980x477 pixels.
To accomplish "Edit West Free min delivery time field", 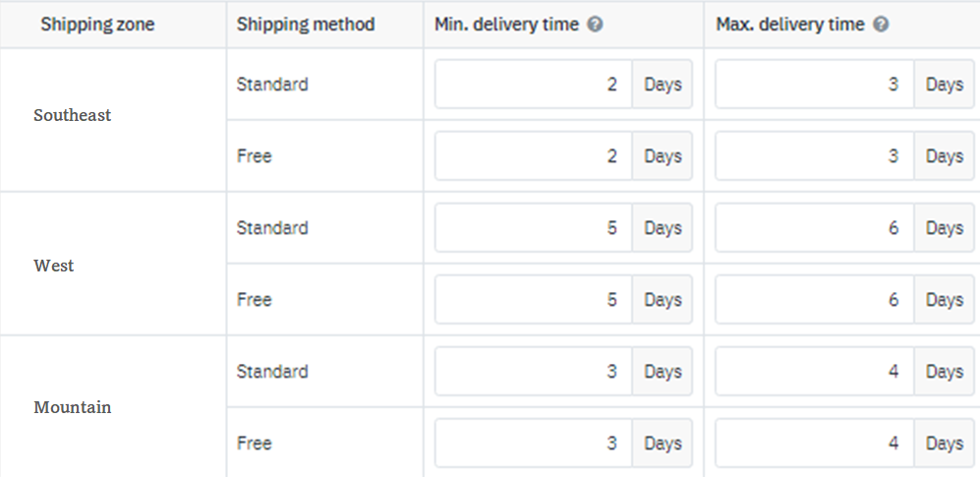I will coord(534,300).
